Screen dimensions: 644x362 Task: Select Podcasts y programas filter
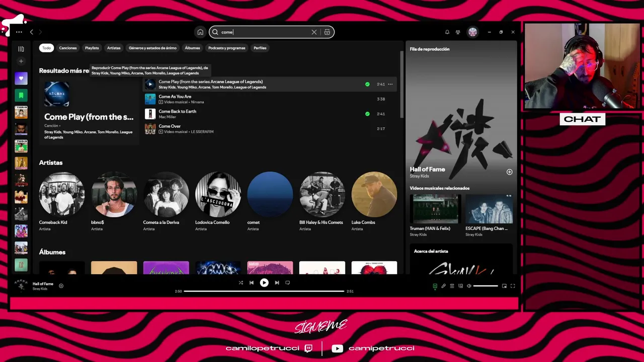(x=227, y=48)
